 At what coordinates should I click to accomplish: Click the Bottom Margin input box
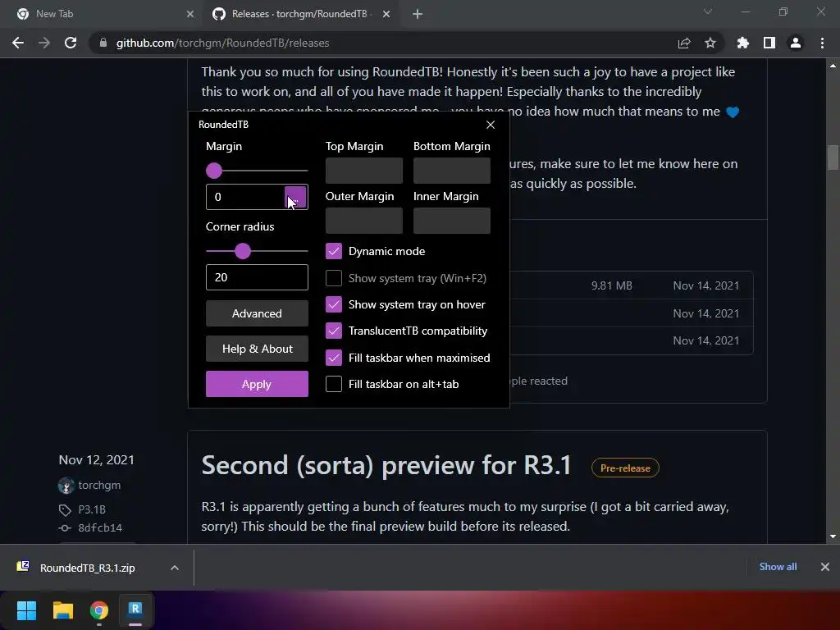coord(452,171)
